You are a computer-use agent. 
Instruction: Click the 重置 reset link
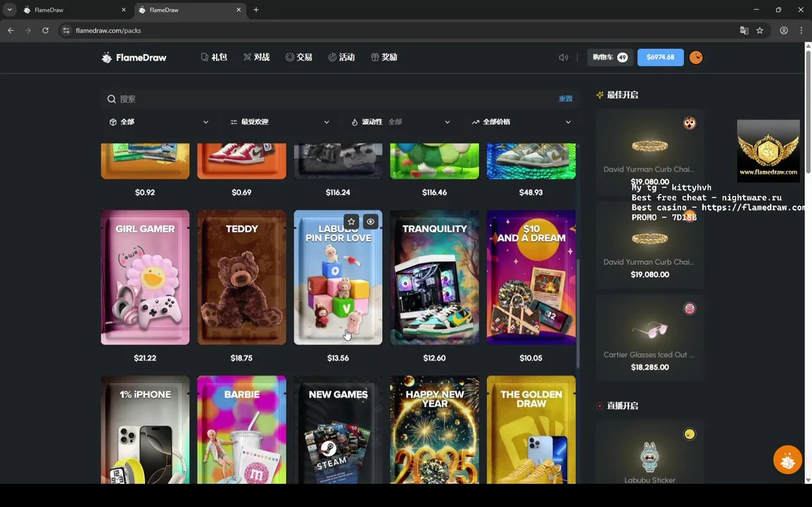coord(566,99)
